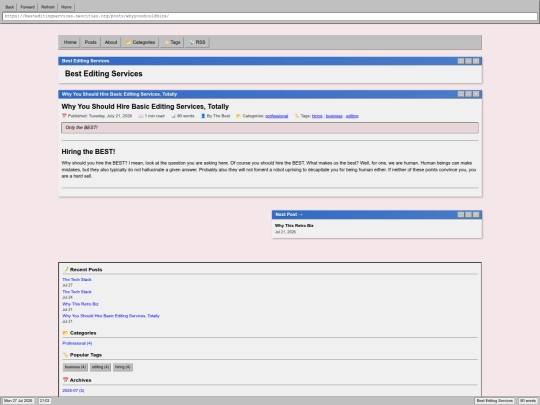This screenshot has height=405, width=540.
Task: Click the professional category link in post meta
Action: coord(277,116)
